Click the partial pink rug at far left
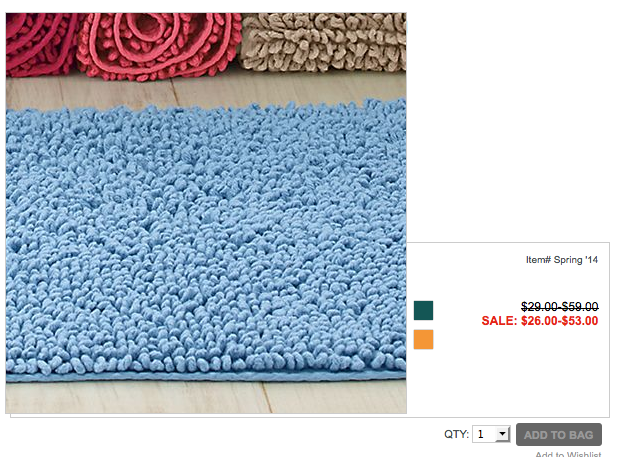The width and height of the screenshot is (630, 457). (x=40, y=44)
